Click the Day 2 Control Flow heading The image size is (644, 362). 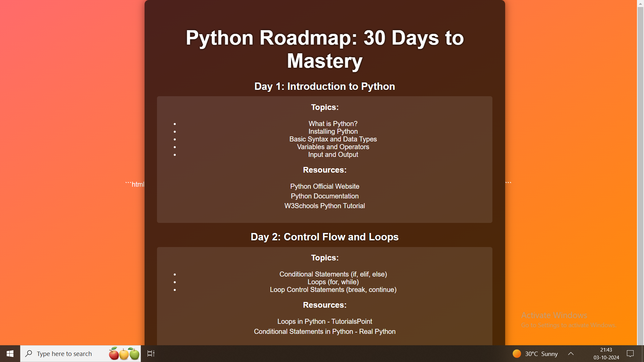coord(324,237)
